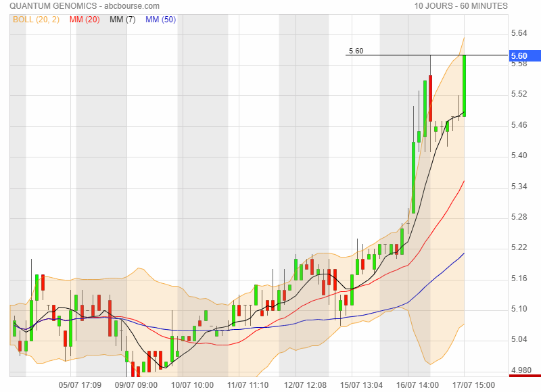
Task: Click the 4.980 price axis label
Action: tap(521, 370)
